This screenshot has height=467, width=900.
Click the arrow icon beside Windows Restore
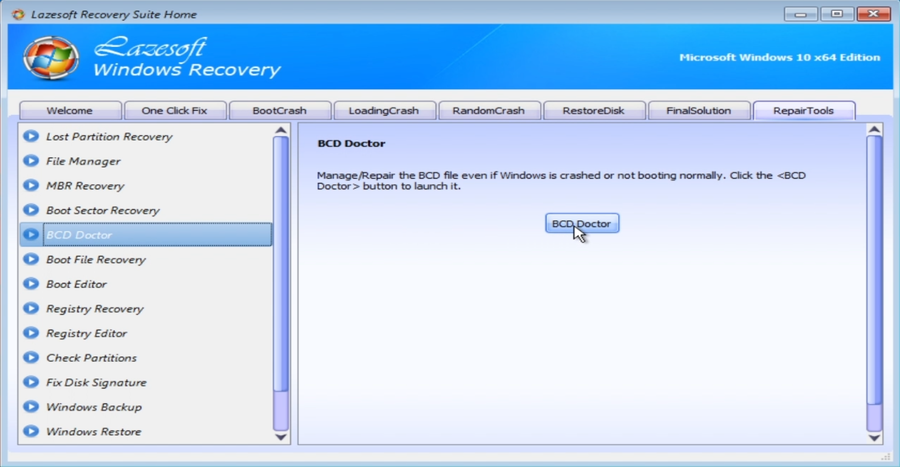[x=31, y=431]
